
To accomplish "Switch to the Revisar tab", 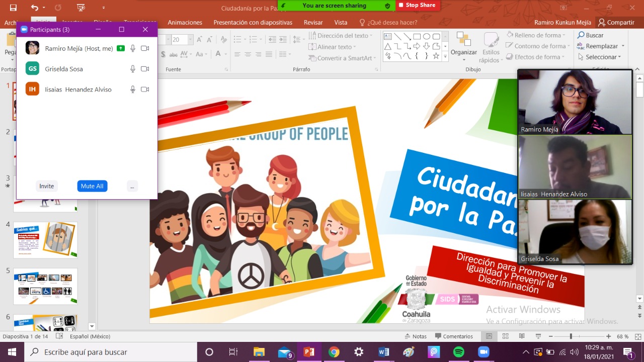I will pos(313,22).
